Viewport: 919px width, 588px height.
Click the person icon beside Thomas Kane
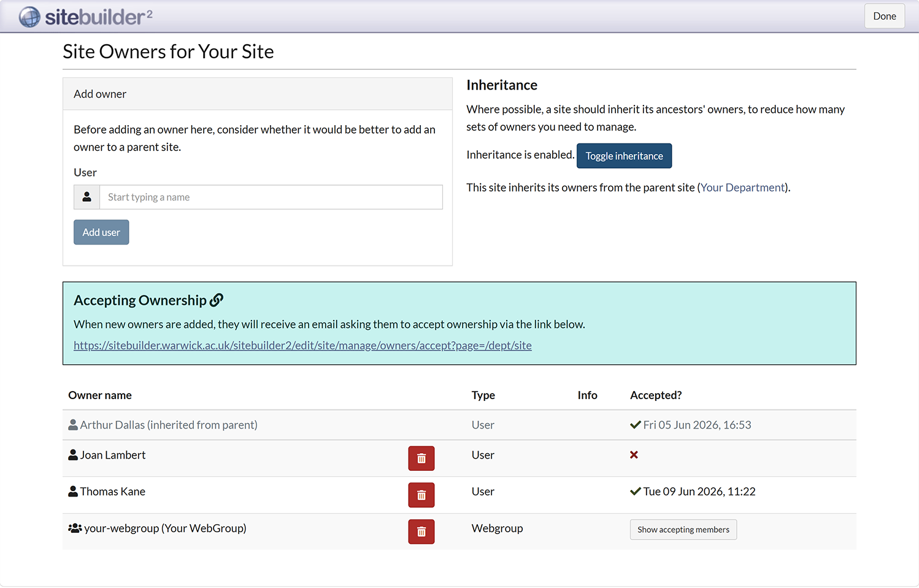click(73, 491)
